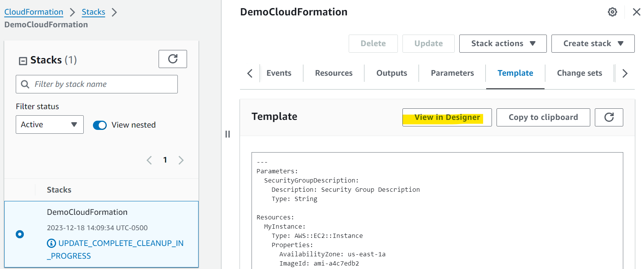This screenshot has height=269, width=644.
Task: Click the search magnifier icon in filter box
Action: pyautogui.click(x=25, y=84)
